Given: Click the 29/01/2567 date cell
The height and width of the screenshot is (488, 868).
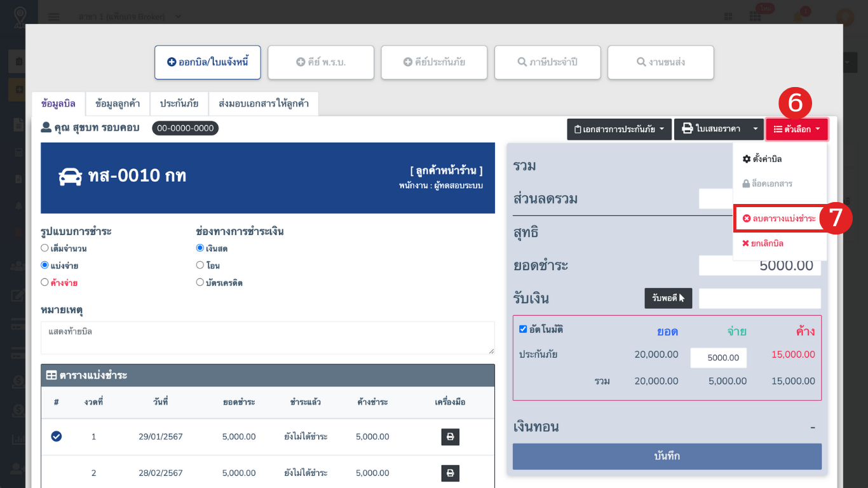Looking at the screenshot, I should pos(161,437).
